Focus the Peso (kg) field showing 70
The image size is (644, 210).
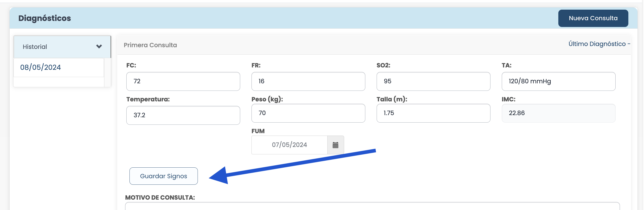tap(308, 113)
